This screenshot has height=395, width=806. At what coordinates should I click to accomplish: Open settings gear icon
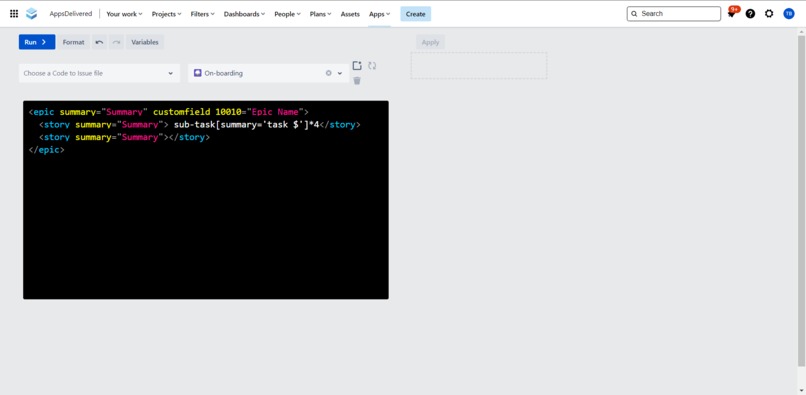click(x=769, y=14)
